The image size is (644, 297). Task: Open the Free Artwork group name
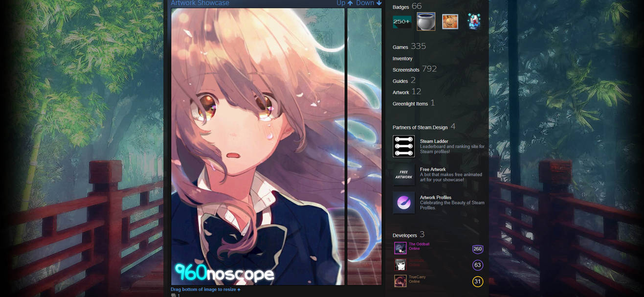click(x=433, y=169)
